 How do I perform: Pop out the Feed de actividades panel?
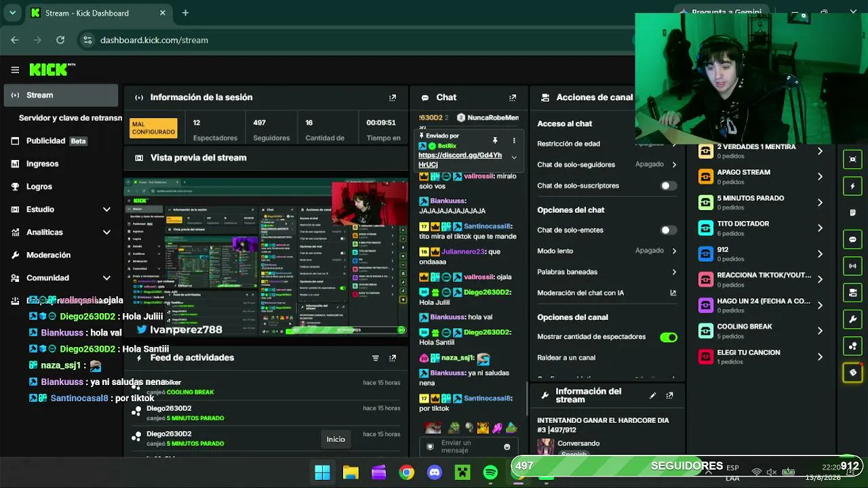coord(393,358)
